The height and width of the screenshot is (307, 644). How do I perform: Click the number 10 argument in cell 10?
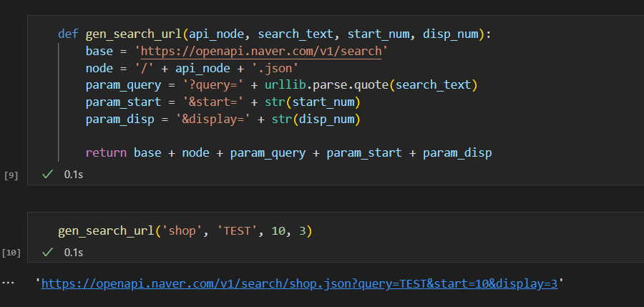coord(278,231)
